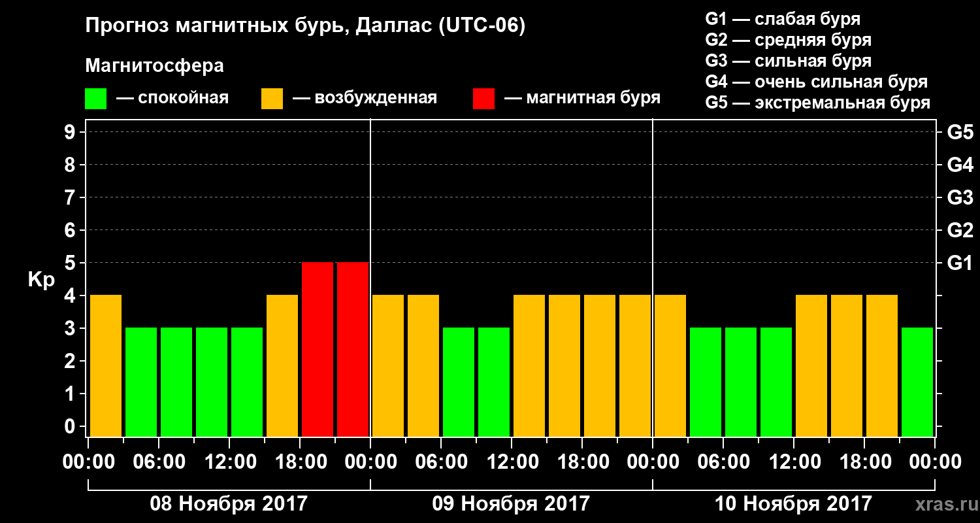
Task: Click the red магнитная буря legend swatch
Action: click(x=483, y=99)
